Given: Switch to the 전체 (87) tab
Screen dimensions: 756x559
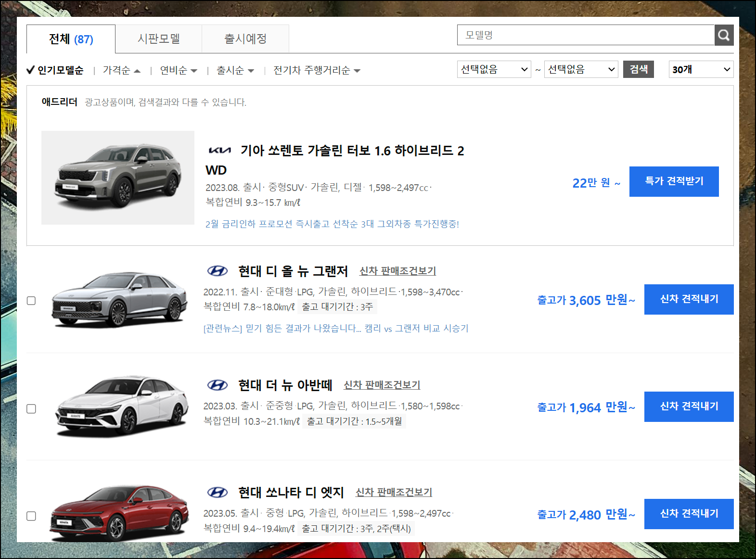Looking at the screenshot, I should pos(71,39).
